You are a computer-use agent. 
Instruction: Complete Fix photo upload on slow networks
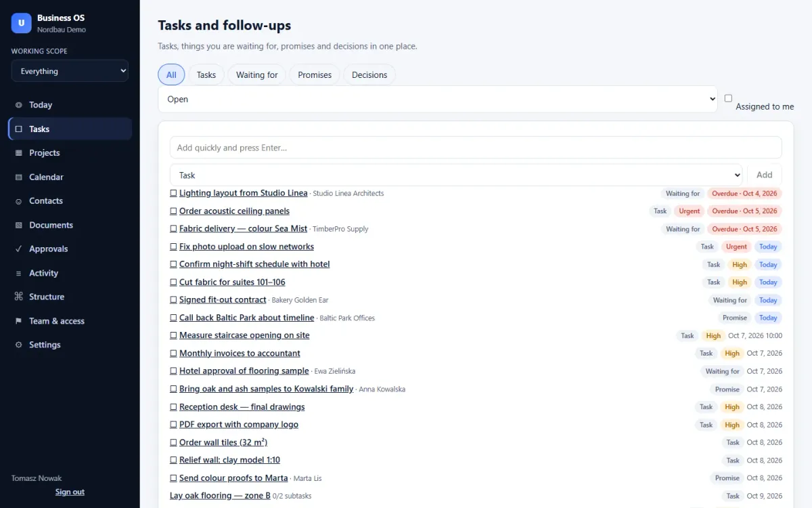(173, 247)
